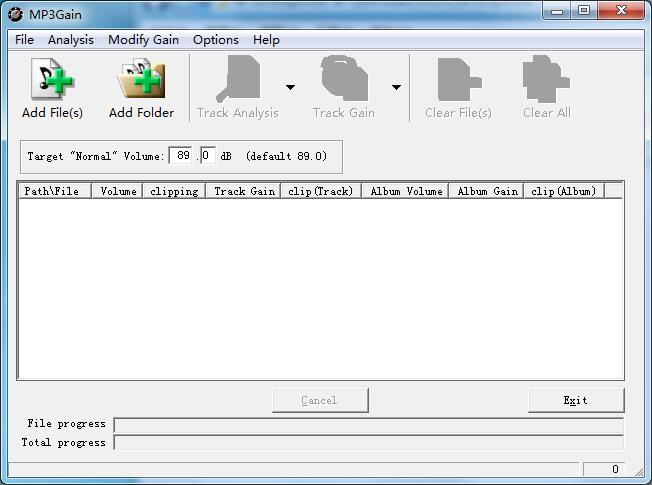Maximize the MP3Gain window

pos(584,10)
